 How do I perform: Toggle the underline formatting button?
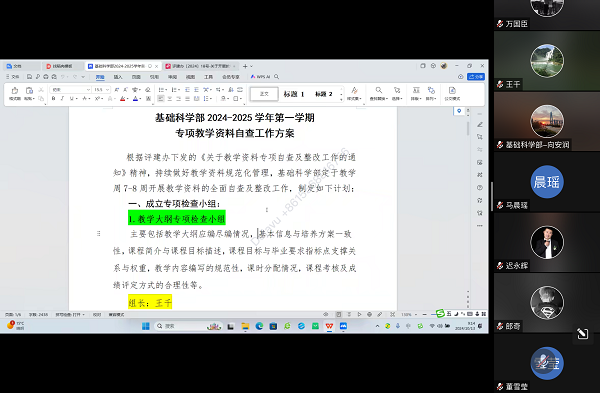[72, 99]
